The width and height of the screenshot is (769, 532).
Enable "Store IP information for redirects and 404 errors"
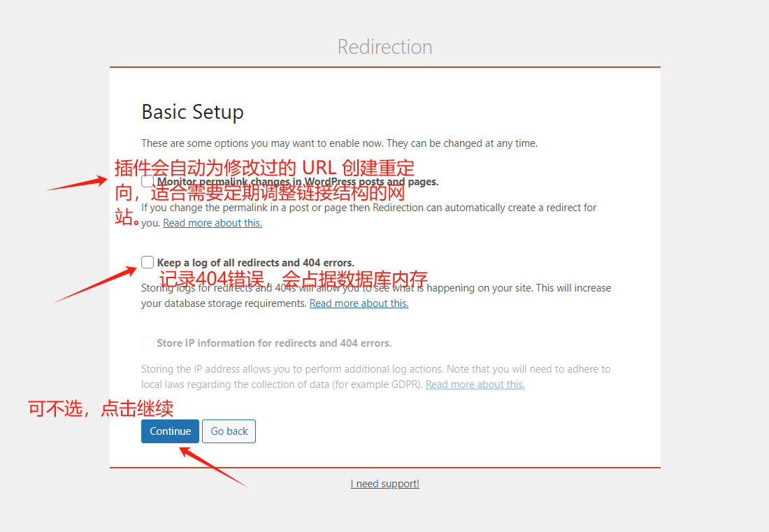(148, 343)
